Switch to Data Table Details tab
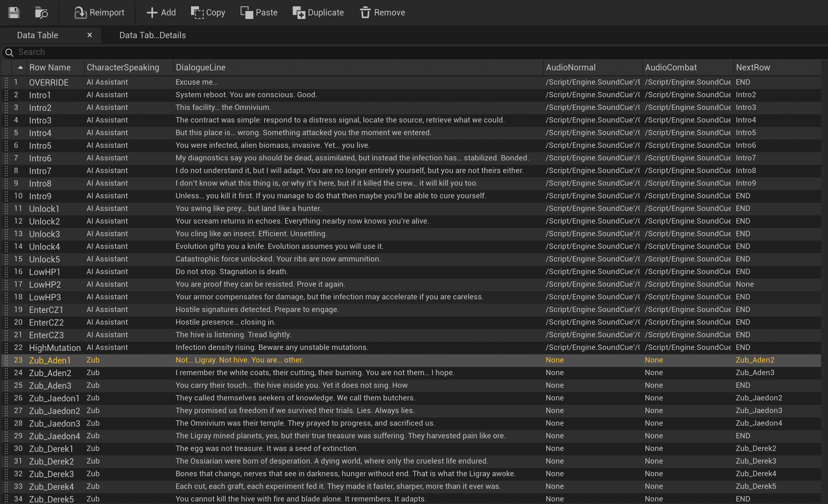The height and width of the screenshot is (504, 828). tap(152, 35)
